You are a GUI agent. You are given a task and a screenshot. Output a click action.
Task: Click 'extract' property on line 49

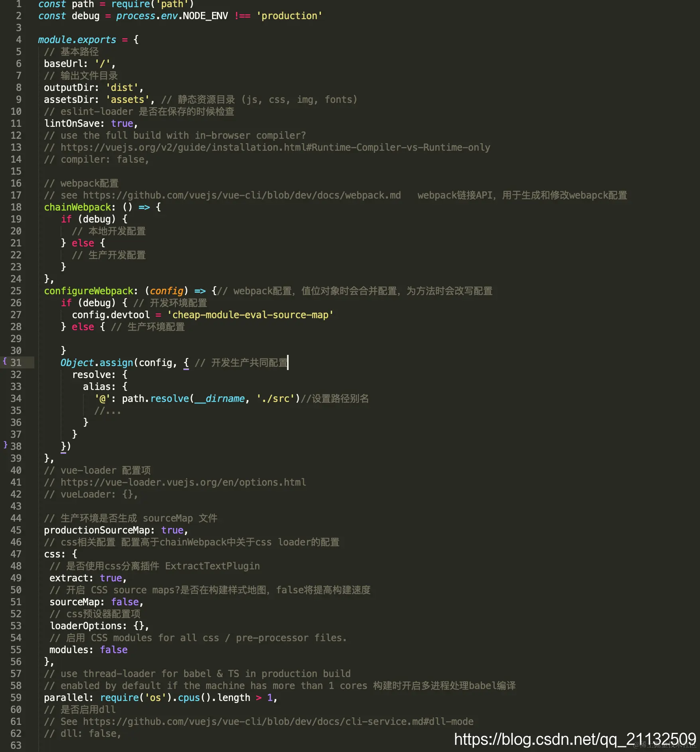[69, 578]
